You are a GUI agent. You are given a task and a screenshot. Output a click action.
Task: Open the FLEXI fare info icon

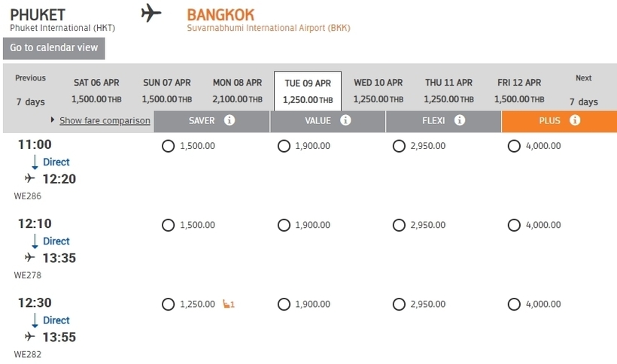[x=460, y=120]
